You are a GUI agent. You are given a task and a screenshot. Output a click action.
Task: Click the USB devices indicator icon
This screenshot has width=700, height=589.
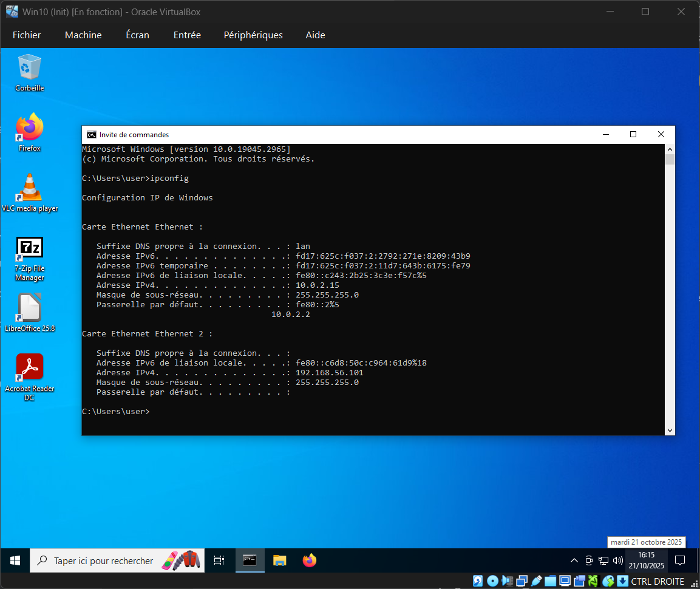click(x=536, y=581)
